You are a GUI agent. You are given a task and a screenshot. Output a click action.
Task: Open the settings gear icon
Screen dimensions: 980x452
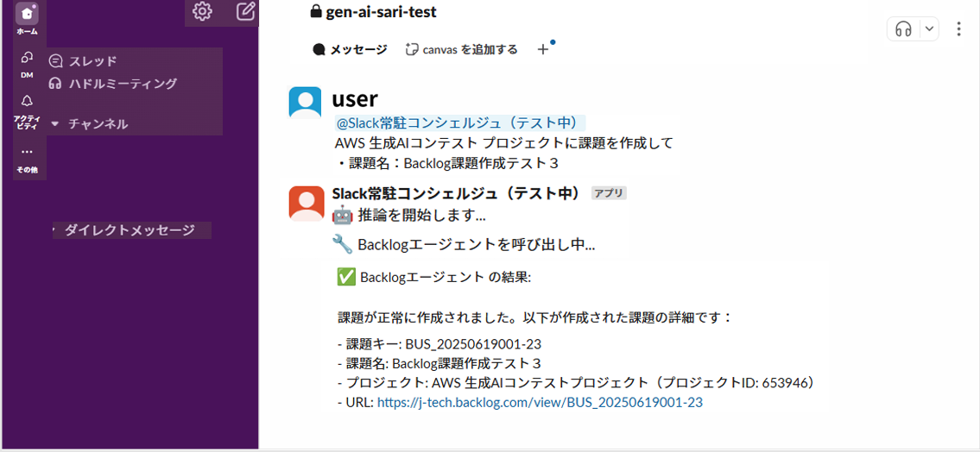203,11
